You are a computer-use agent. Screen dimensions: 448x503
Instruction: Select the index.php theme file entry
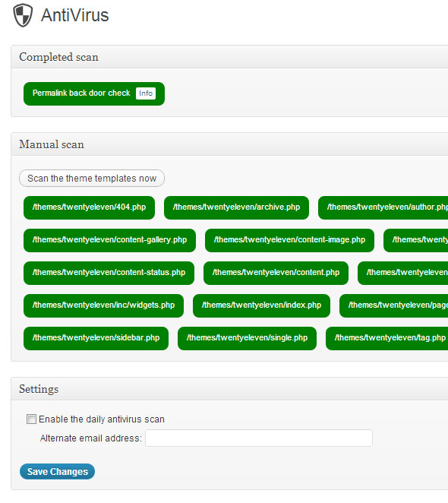pos(261,305)
